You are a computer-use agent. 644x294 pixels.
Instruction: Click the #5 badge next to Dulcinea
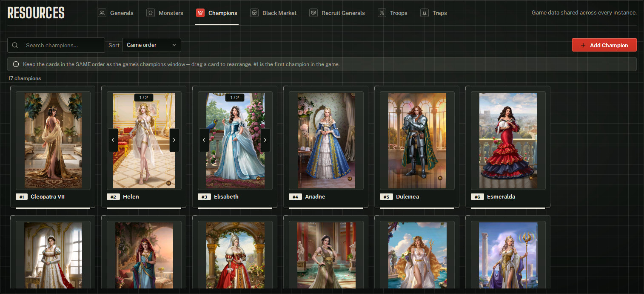(386, 197)
